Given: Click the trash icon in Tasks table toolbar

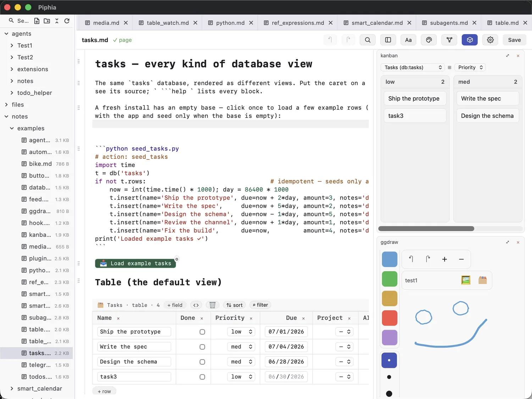Looking at the screenshot, I should point(212,305).
